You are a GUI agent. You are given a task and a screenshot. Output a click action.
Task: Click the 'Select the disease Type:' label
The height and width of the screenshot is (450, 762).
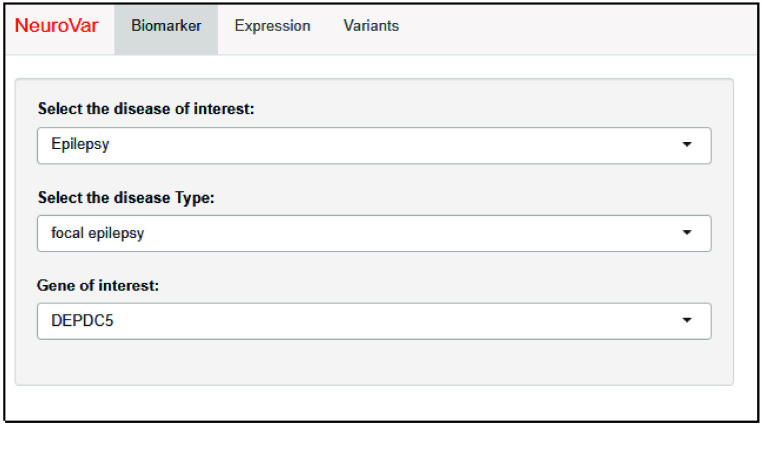point(126,198)
